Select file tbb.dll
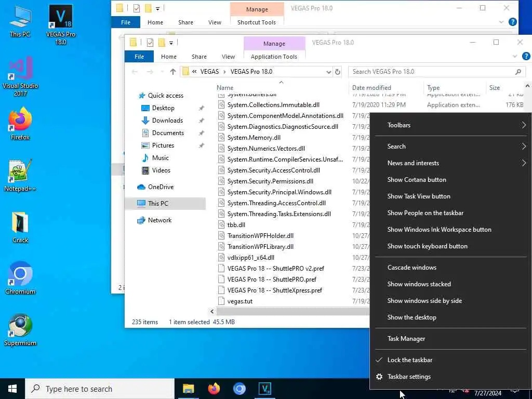Image resolution: width=532 pixels, height=399 pixels. 236,225
